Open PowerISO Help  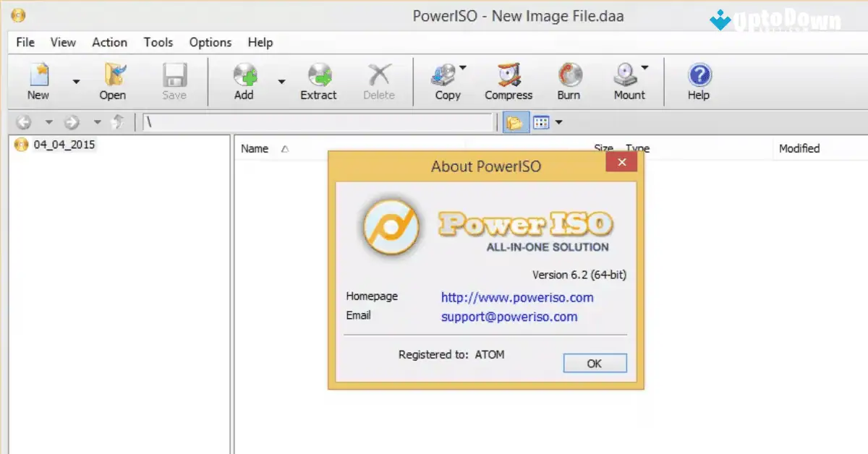[697, 80]
